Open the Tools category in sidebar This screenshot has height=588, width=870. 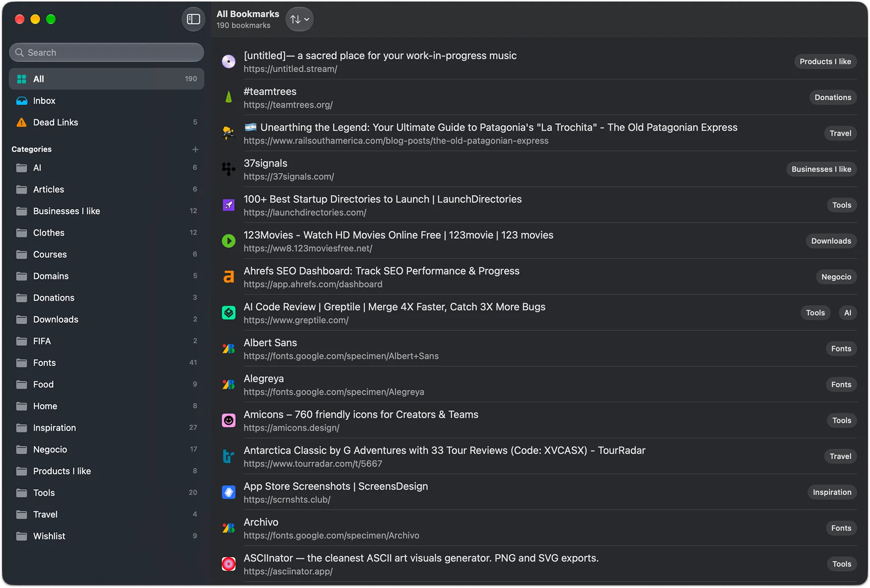click(x=106, y=493)
